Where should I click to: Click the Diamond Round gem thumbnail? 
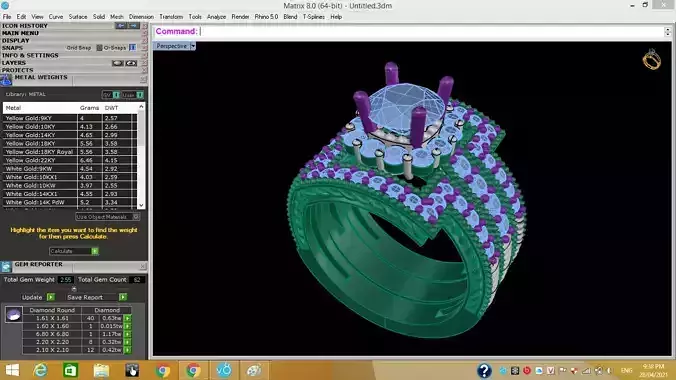point(13,314)
